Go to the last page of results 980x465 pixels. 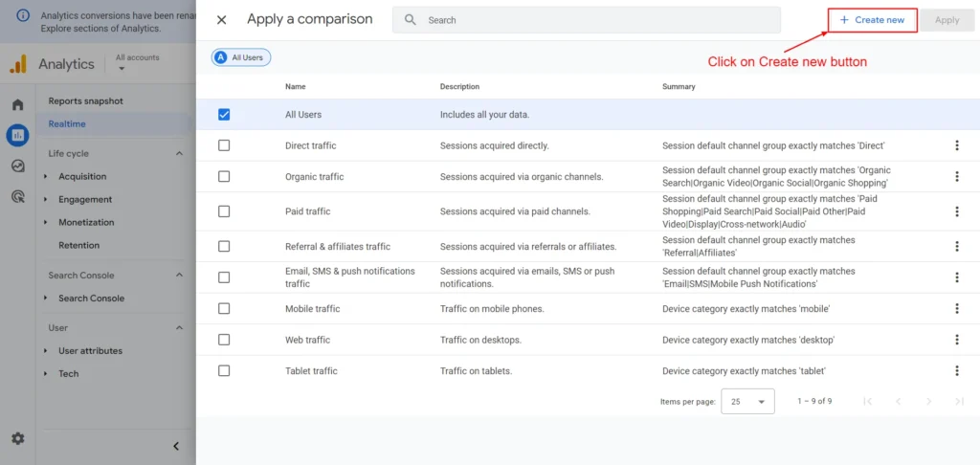959,401
